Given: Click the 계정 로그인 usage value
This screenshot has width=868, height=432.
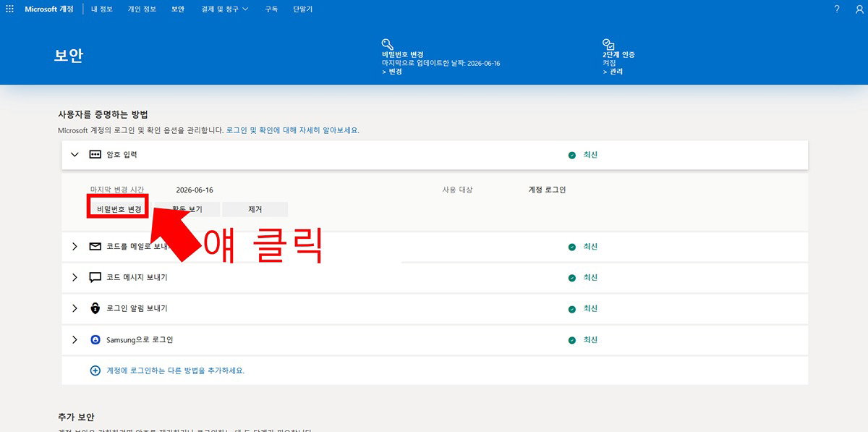Looking at the screenshot, I should pyautogui.click(x=548, y=190).
